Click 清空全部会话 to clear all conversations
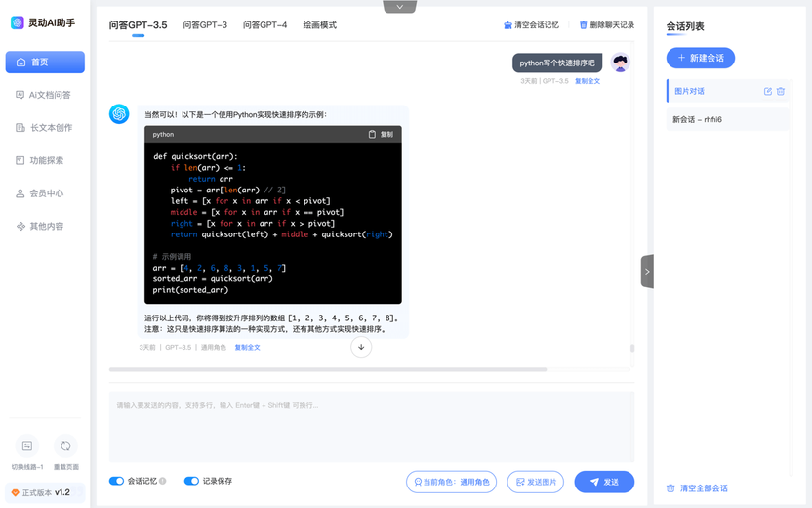812x508 pixels. (697, 488)
